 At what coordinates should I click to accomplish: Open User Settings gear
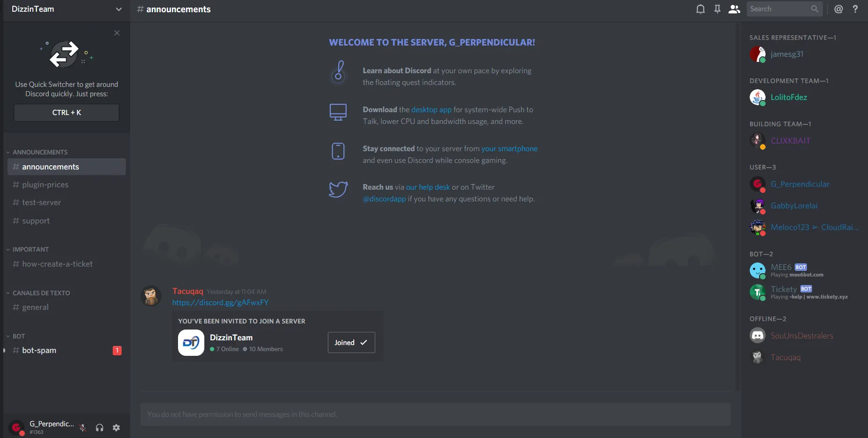click(116, 427)
